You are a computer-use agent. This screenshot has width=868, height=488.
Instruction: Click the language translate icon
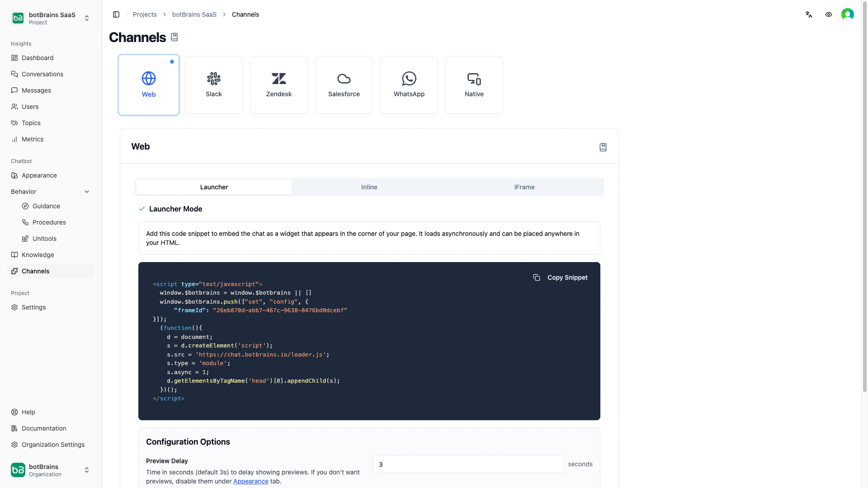809,14
